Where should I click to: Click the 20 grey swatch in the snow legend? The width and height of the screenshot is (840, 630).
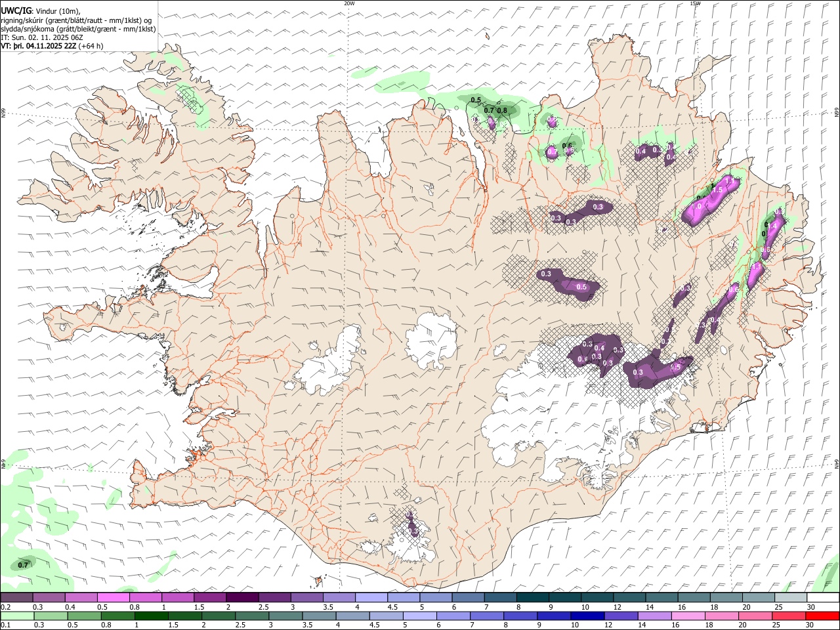pyautogui.click(x=757, y=598)
